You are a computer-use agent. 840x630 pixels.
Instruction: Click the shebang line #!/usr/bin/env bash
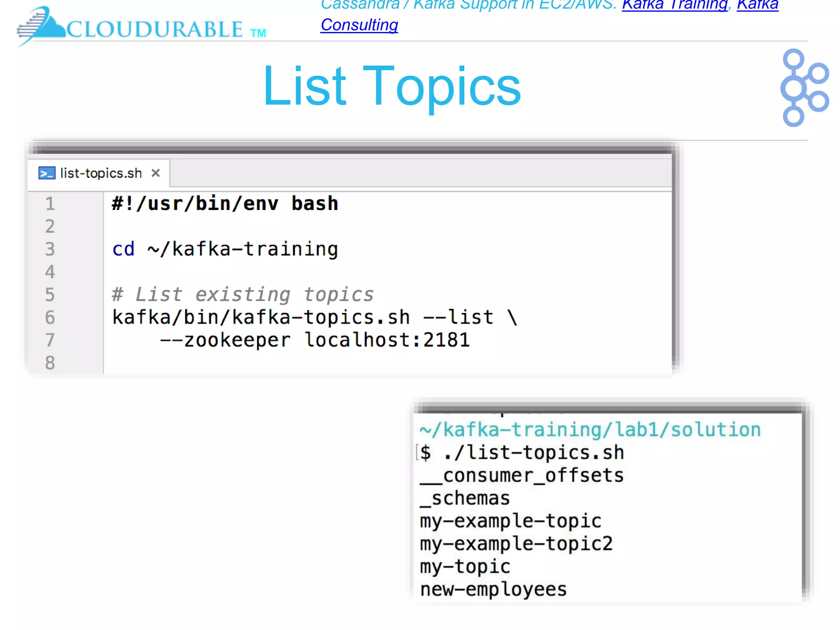coord(225,204)
